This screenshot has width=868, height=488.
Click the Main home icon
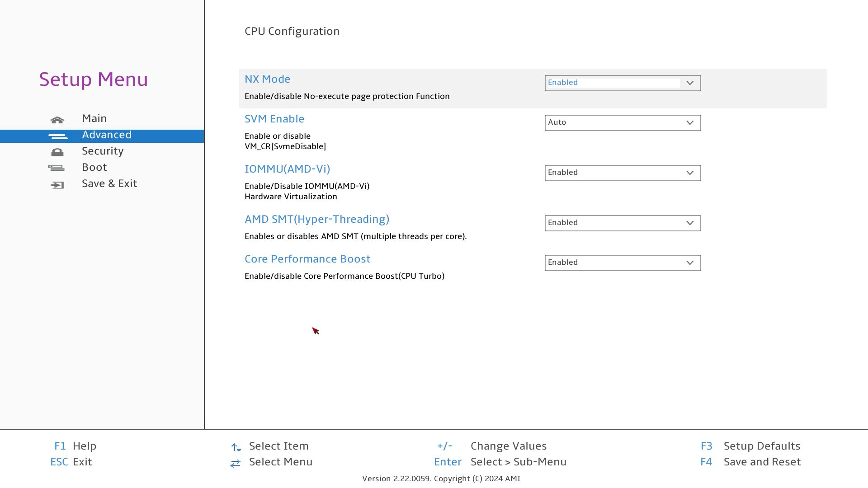tap(57, 120)
